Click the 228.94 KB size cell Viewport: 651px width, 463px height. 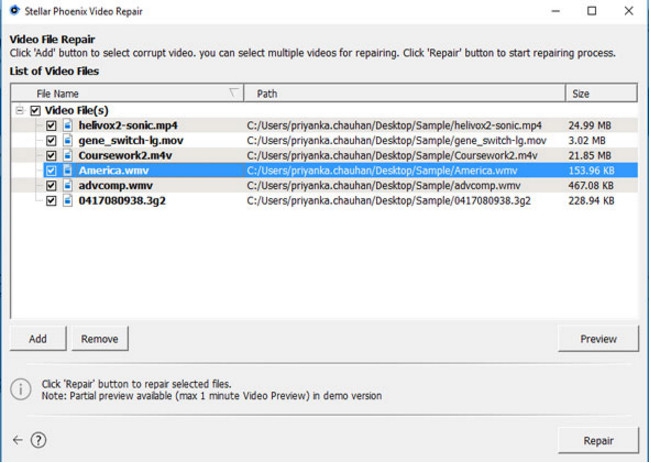(x=591, y=201)
